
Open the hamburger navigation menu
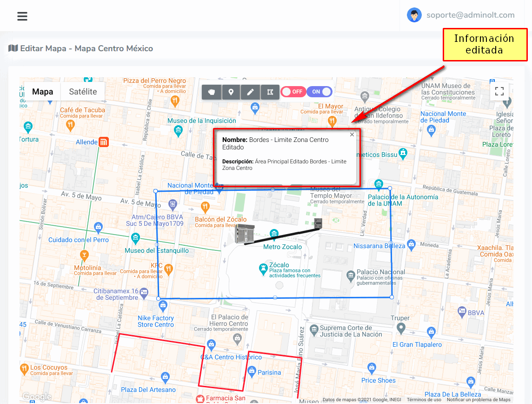[22, 16]
